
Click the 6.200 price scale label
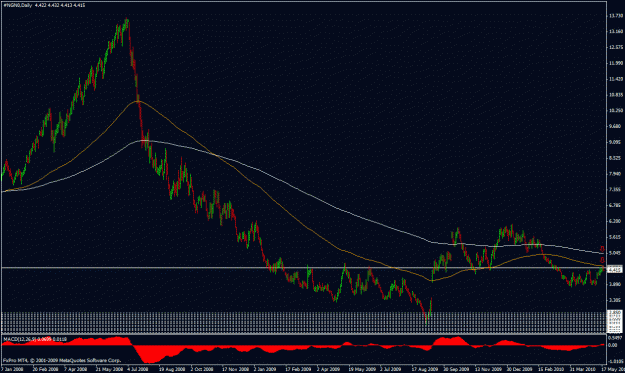616,221
